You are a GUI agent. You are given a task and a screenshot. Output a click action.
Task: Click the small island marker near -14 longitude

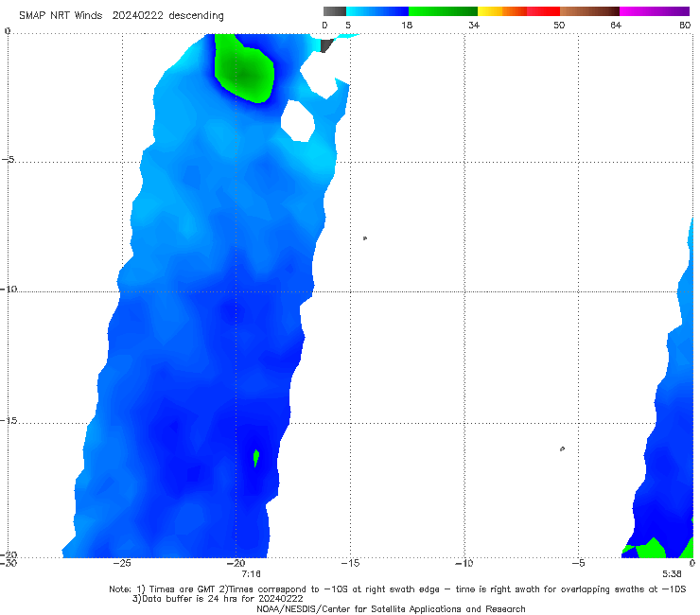(365, 238)
